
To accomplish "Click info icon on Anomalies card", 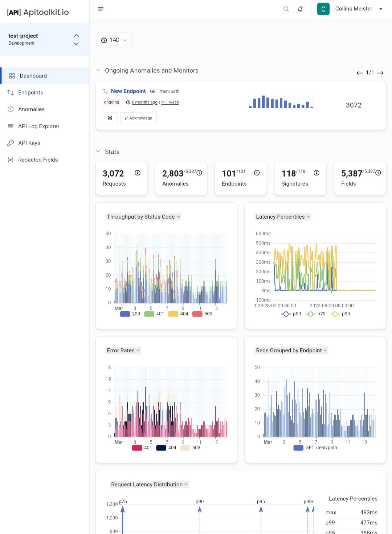I will 199,173.
